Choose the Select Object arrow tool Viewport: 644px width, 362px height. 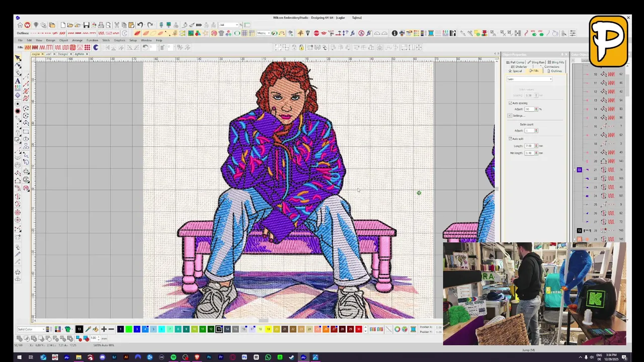[18, 58]
